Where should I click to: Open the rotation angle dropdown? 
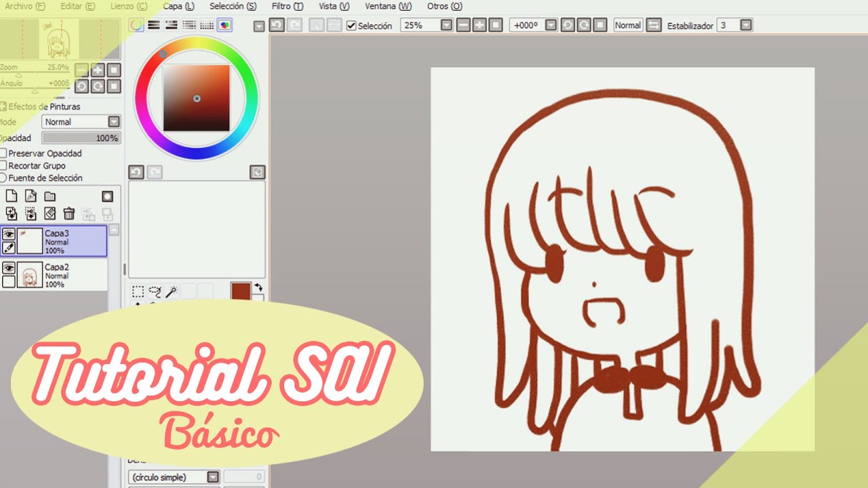click(551, 25)
